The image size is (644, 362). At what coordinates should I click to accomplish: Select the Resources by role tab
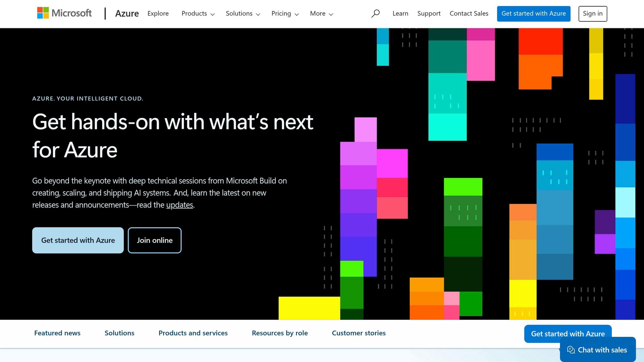click(280, 333)
